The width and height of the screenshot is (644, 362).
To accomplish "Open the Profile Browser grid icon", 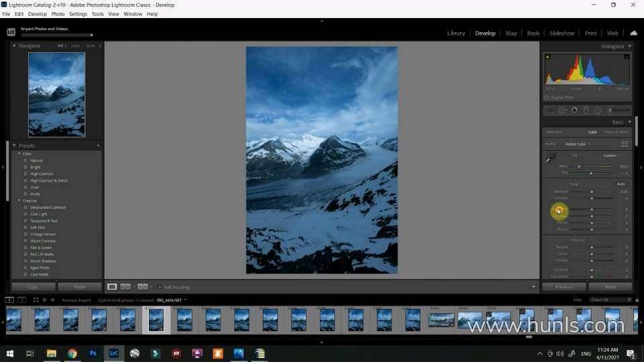I will pos(625,143).
